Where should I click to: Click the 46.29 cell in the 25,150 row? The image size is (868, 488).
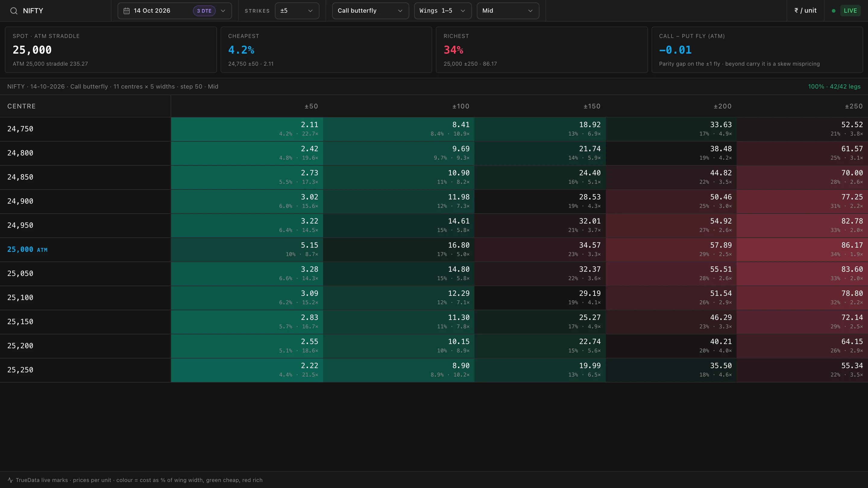671,322
